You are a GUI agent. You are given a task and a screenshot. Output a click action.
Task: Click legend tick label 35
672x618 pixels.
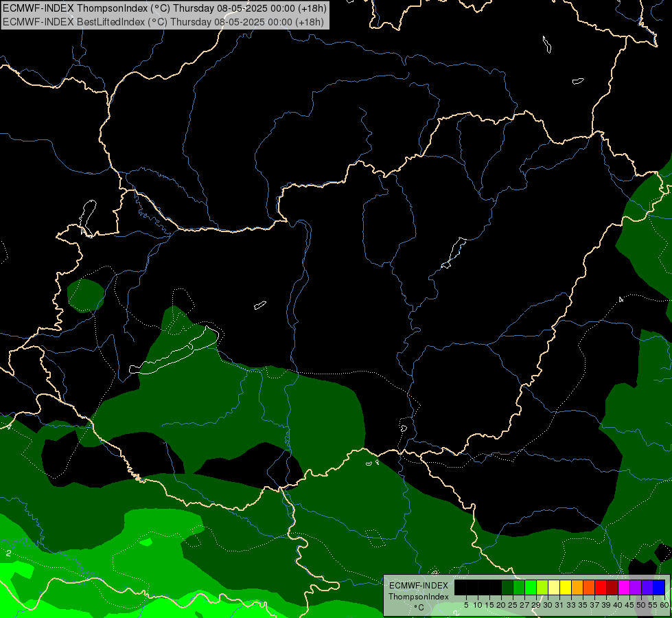coord(583,605)
